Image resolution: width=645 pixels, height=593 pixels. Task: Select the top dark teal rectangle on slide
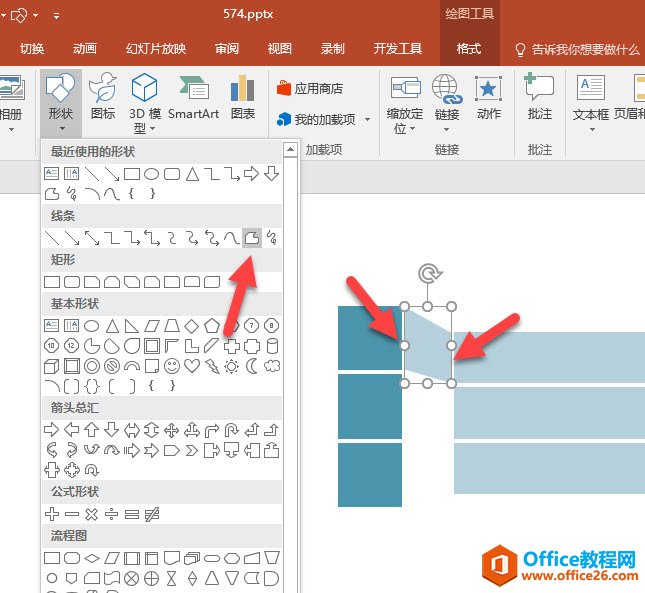[x=369, y=338]
